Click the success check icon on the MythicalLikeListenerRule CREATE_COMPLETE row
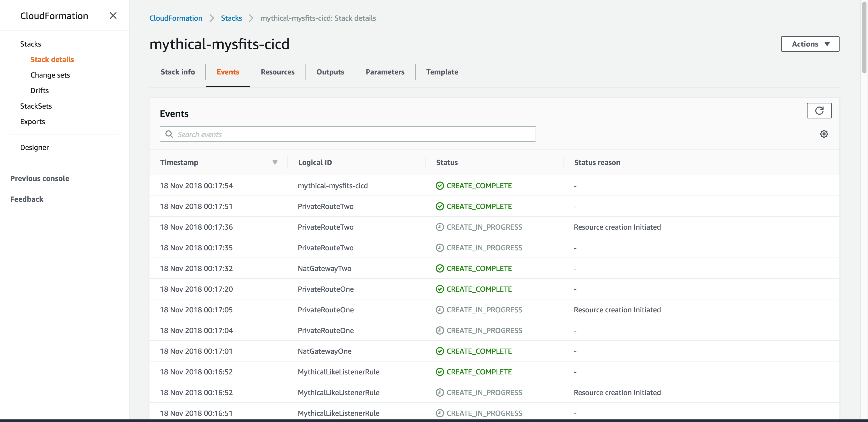 440,372
